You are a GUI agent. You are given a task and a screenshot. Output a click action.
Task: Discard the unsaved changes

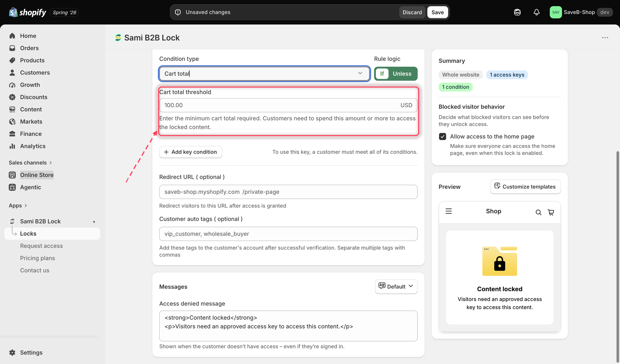412,12
